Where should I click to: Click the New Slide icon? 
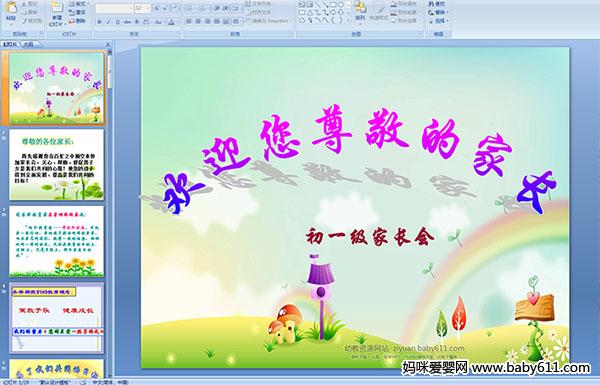click(x=57, y=13)
